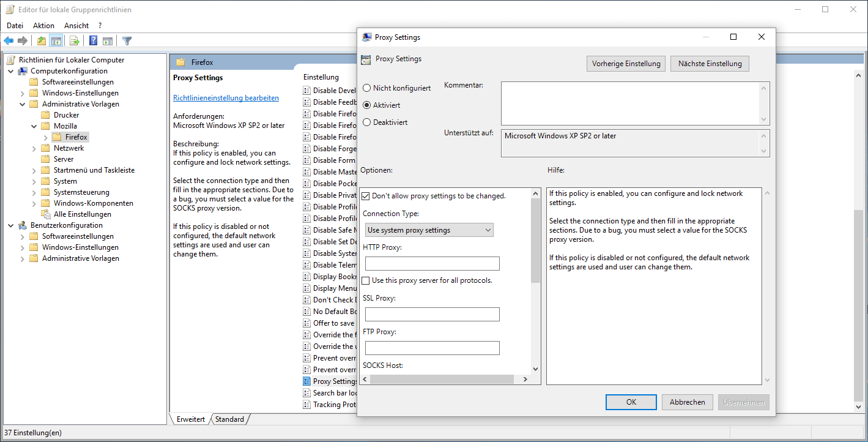This screenshot has width=868, height=442.
Task: Click into the HTTP Proxy text field
Action: pos(432,264)
